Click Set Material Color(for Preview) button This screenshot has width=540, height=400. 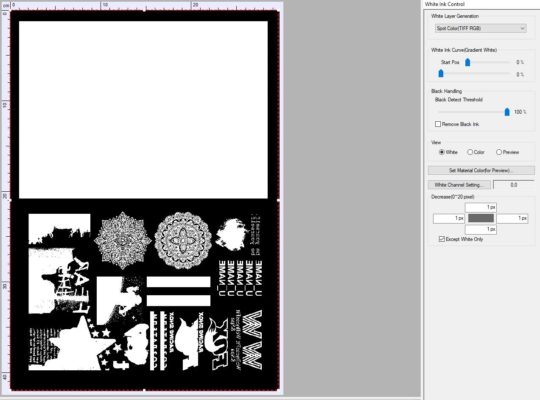click(481, 171)
